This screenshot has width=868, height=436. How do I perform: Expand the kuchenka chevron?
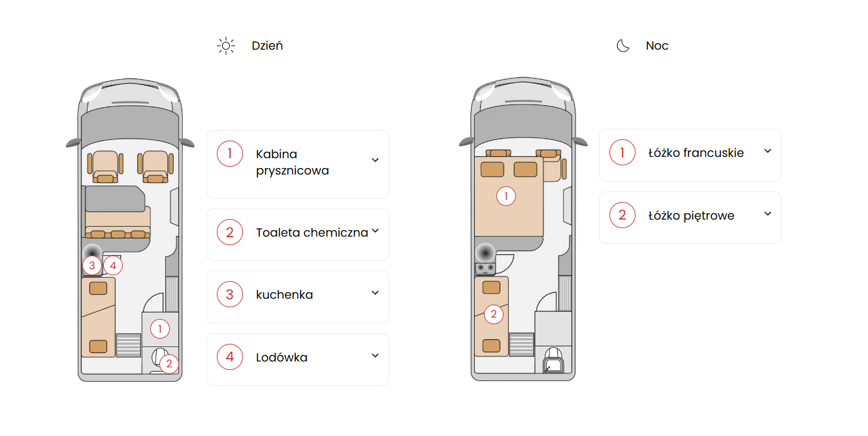[x=375, y=293]
